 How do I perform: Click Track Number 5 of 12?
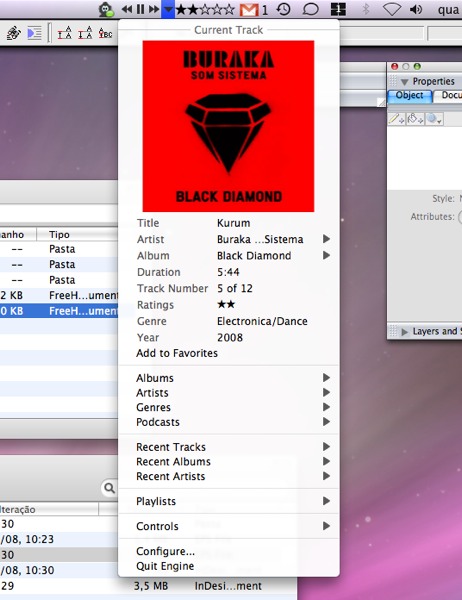(229, 288)
